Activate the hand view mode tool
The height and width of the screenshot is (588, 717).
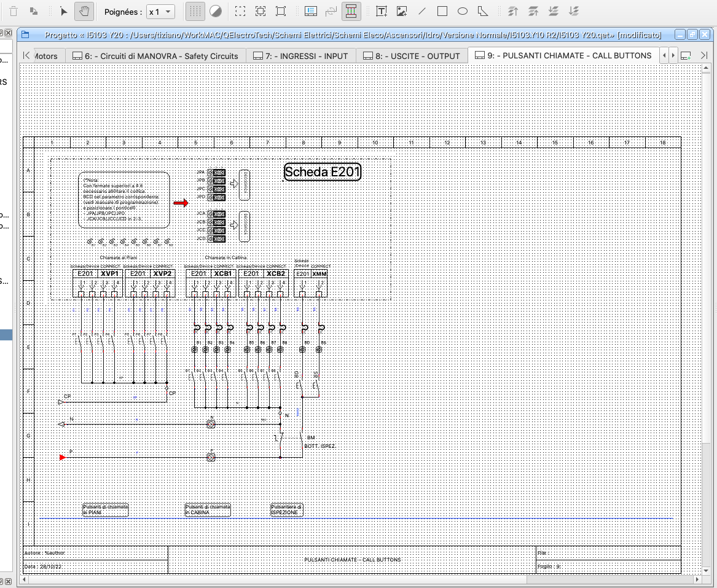[x=84, y=12]
